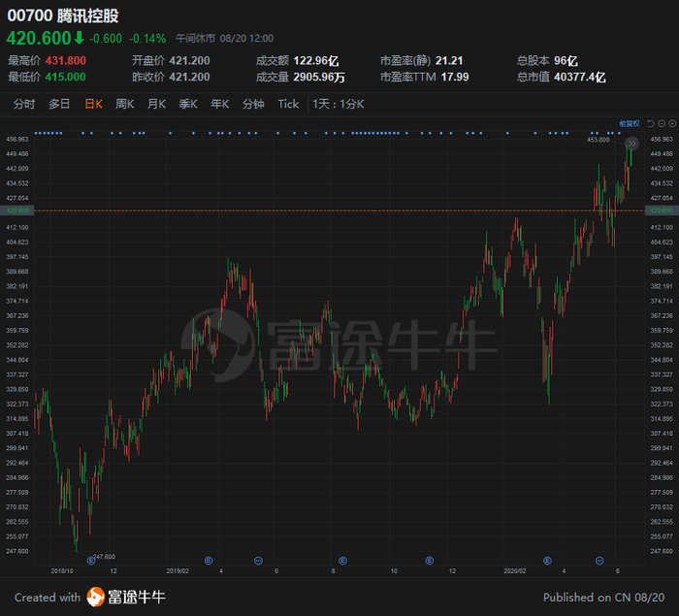Click the 2020/02 date label on the time axis
This screenshot has height=616, width=679.
pos(515,571)
